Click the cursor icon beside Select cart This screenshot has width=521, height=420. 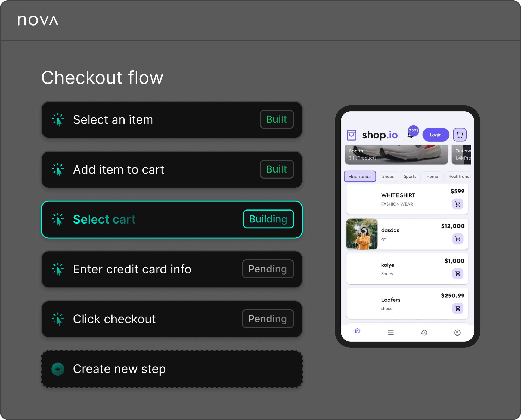pyautogui.click(x=58, y=219)
